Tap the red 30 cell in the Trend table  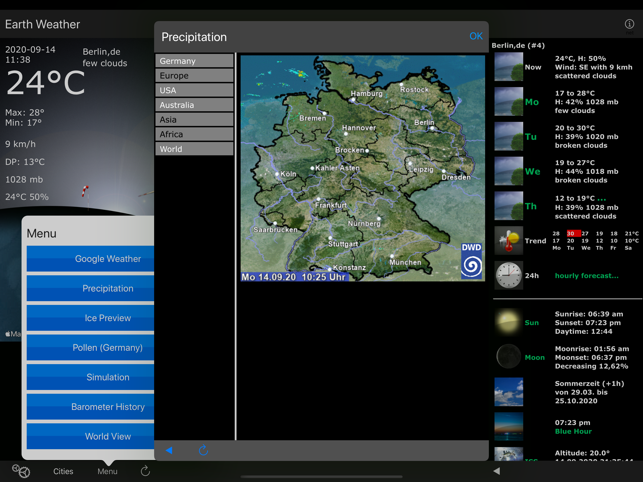(x=573, y=233)
